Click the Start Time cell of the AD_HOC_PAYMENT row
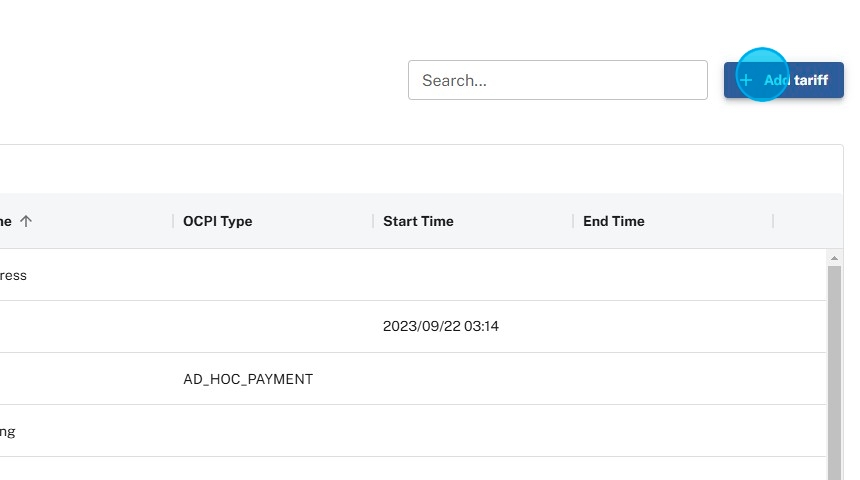Screen dimensions: 860x480 coord(472,379)
